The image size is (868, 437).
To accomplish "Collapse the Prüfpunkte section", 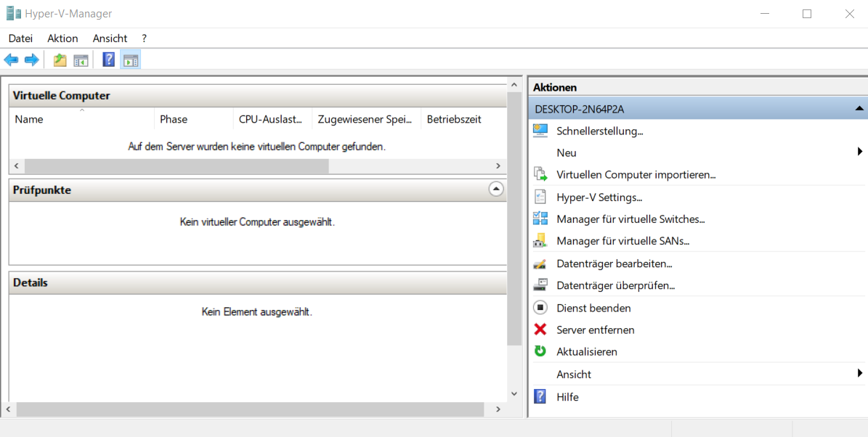I will click(496, 189).
